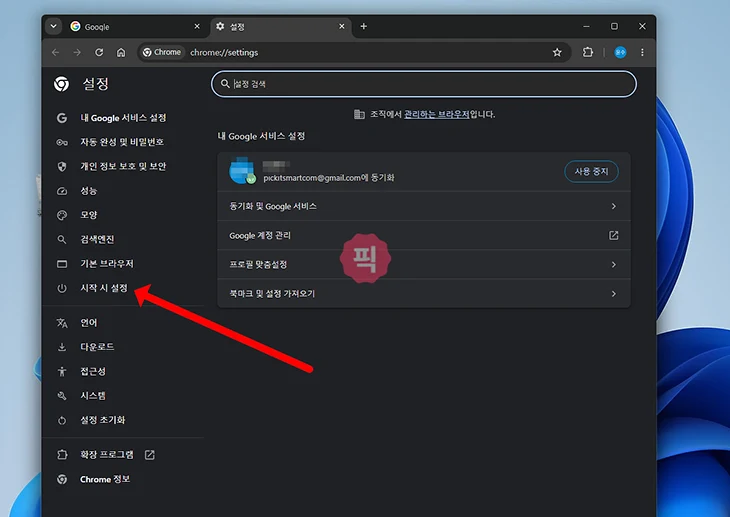Image resolution: width=730 pixels, height=517 pixels.
Task: Click the browser back arrow
Action: 55,52
